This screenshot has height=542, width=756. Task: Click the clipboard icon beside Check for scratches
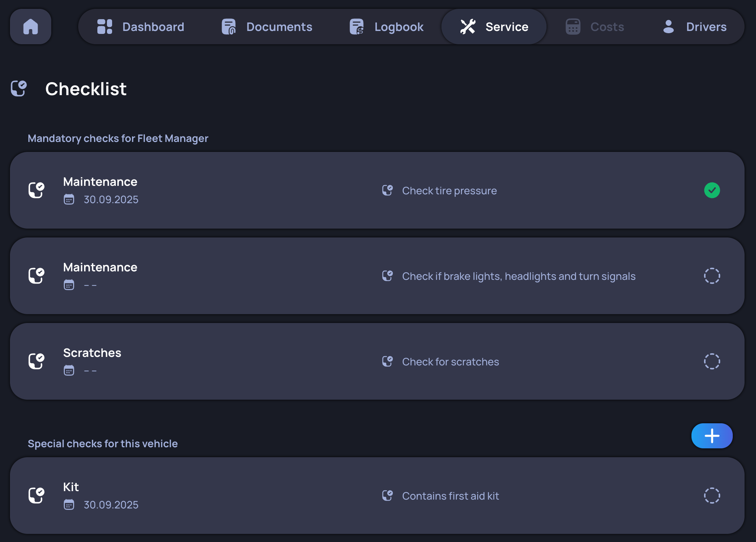[387, 361]
